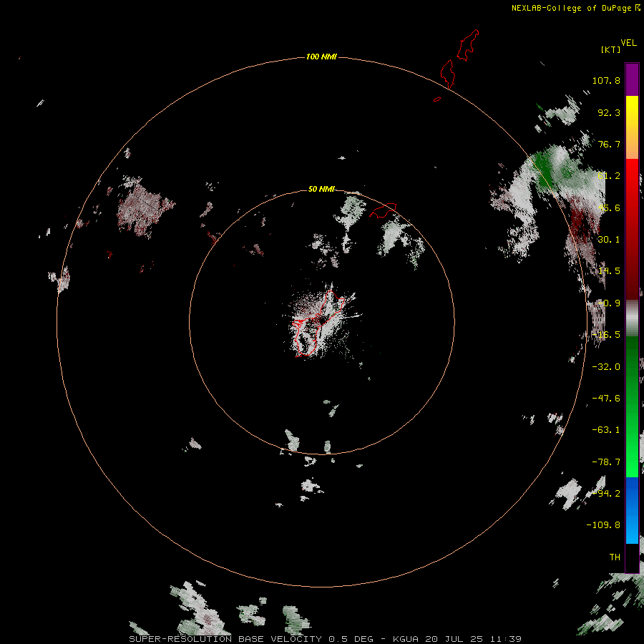Image resolution: width=644 pixels, height=644 pixels.
Task: Click the TH threshold label
Action: click(x=615, y=557)
